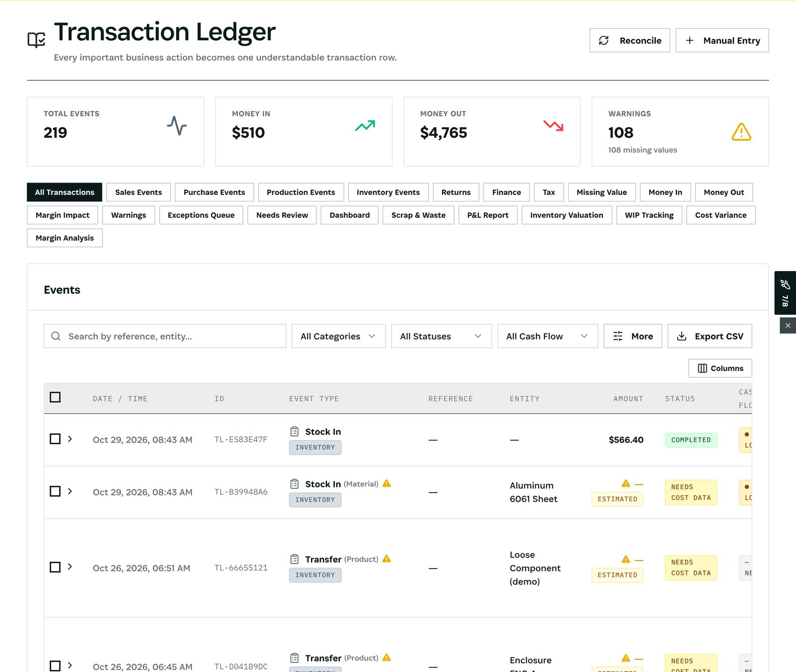Click the clipboard icon in Stock In (Material) row
The width and height of the screenshot is (796, 672).
[295, 483]
